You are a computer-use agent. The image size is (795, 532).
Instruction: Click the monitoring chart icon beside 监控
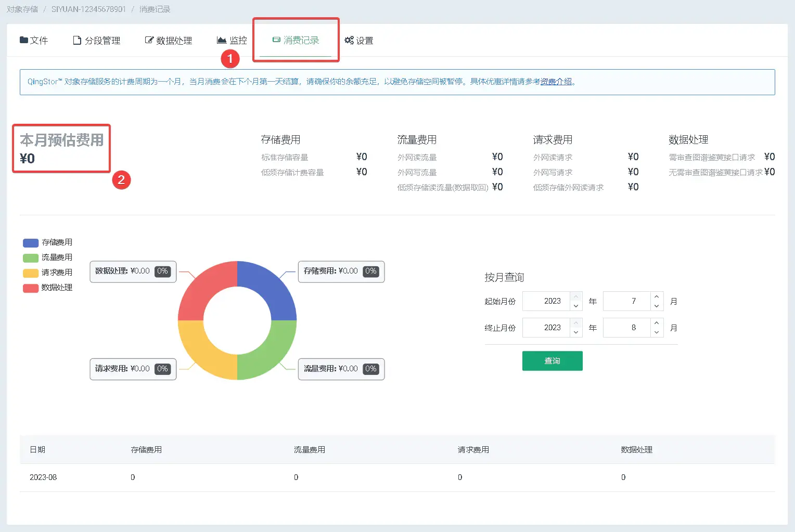point(221,40)
